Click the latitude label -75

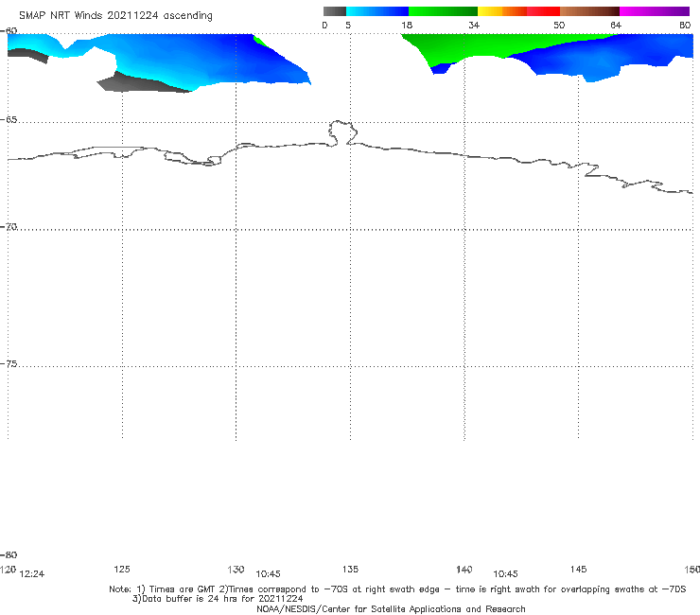pos(9,364)
